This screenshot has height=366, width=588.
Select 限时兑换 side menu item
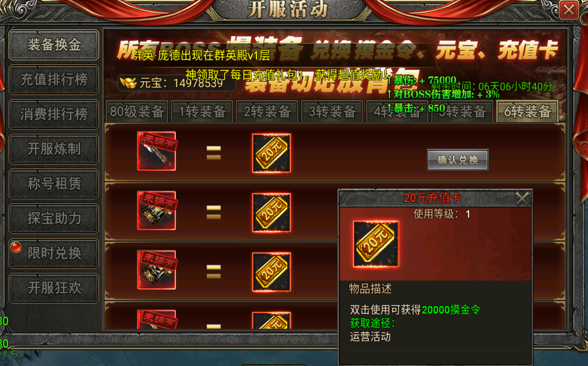(x=54, y=253)
